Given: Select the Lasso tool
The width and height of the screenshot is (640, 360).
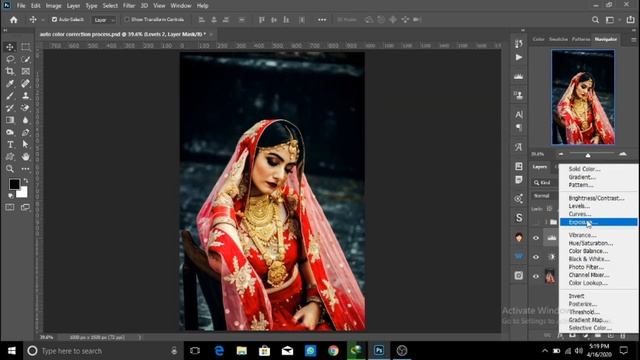Looking at the screenshot, I should [10, 59].
